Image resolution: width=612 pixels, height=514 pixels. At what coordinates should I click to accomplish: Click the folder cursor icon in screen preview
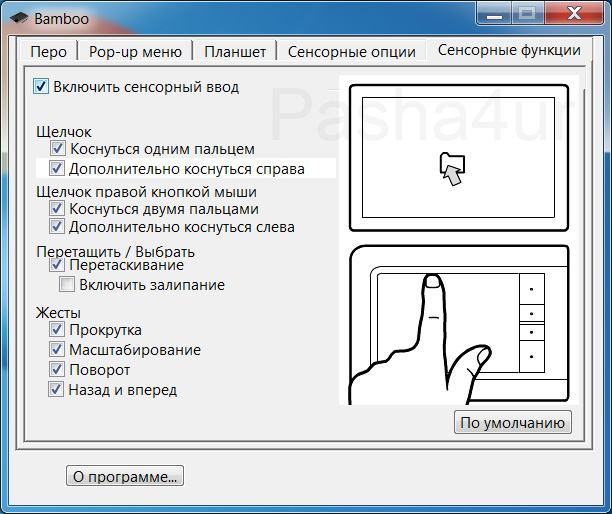tap(452, 169)
